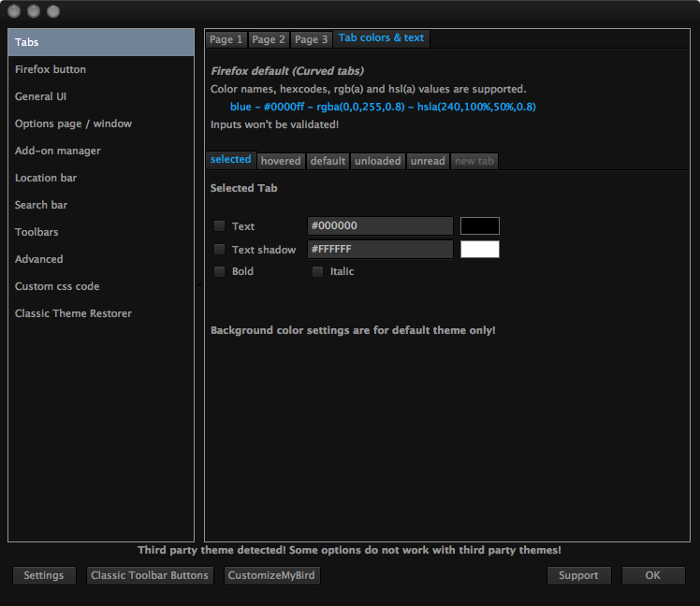Toggle the Italic checkbox
The width and height of the screenshot is (700, 606).
click(317, 271)
